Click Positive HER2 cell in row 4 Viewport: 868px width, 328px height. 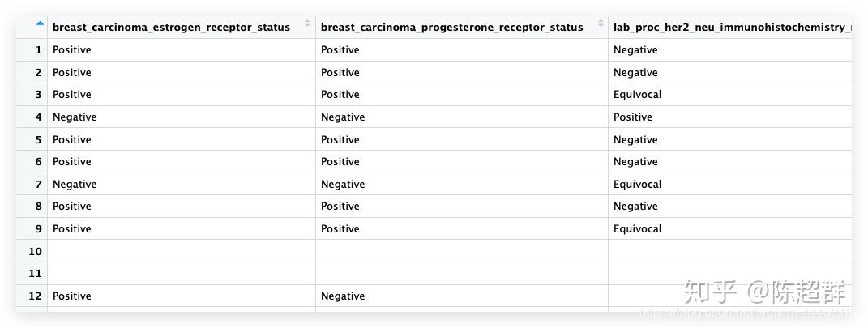coord(632,117)
